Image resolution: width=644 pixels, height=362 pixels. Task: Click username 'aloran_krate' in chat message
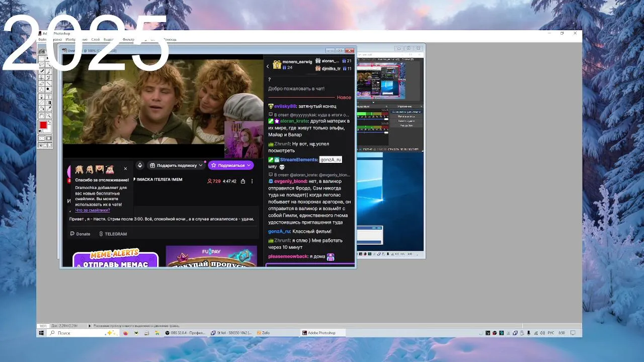(294, 121)
